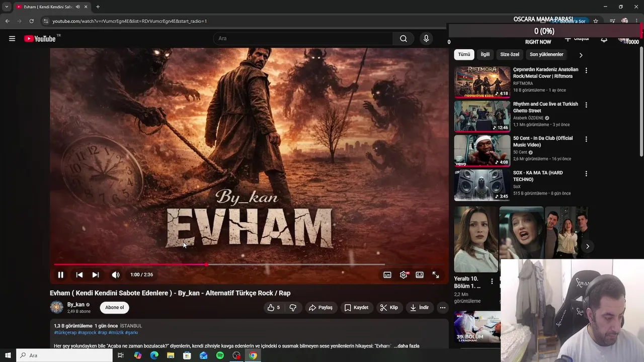Screen dimensions: 644x362
Task: Enter full screen mode
Action: [436, 275]
